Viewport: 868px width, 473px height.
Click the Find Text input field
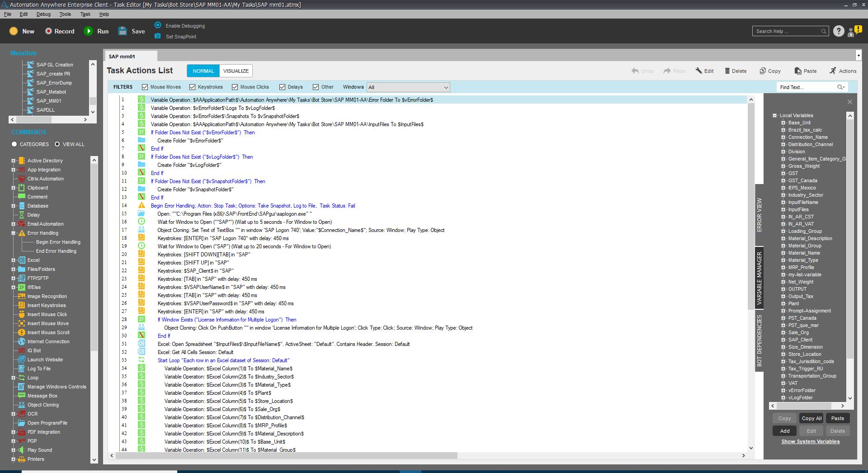pos(807,87)
